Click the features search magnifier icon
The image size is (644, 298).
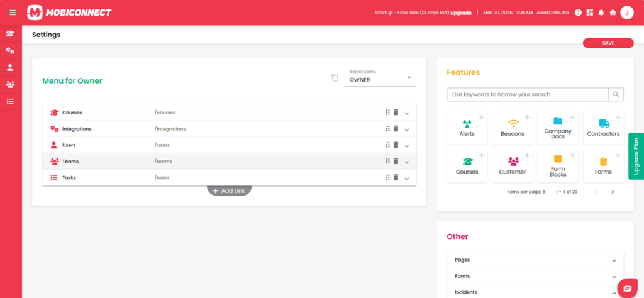(x=616, y=94)
